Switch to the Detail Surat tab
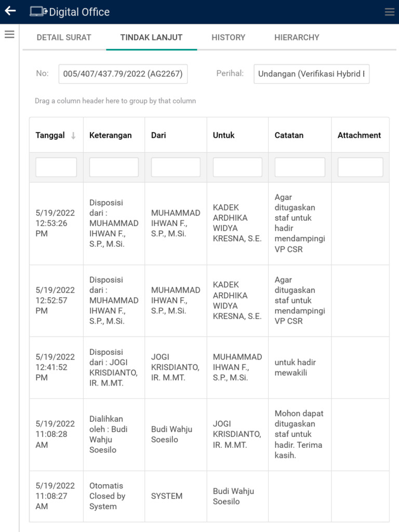The width and height of the screenshot is (399, 532). pos(64,37)
